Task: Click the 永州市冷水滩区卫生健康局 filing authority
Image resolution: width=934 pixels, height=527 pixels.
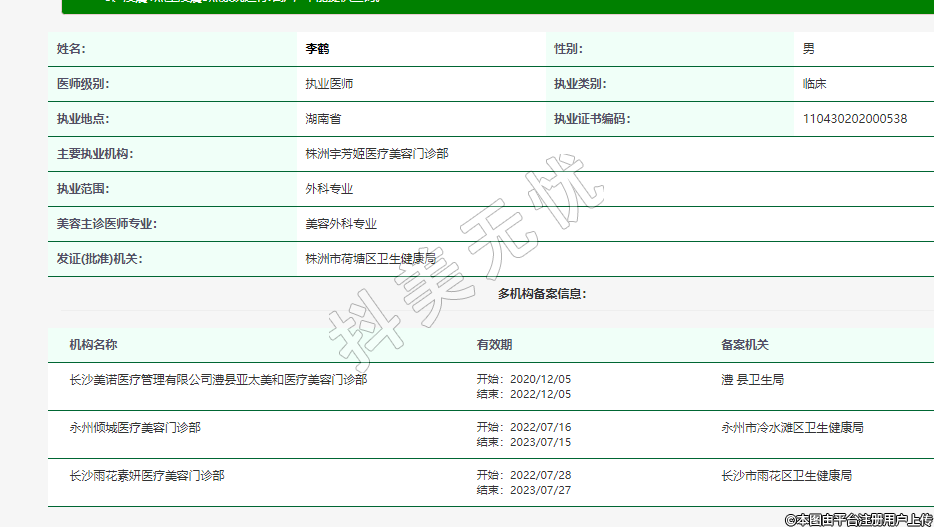Action: [792, 428]
